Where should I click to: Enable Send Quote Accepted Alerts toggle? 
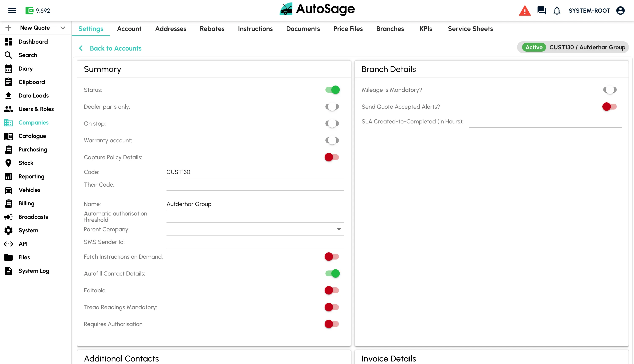(609, 107)
